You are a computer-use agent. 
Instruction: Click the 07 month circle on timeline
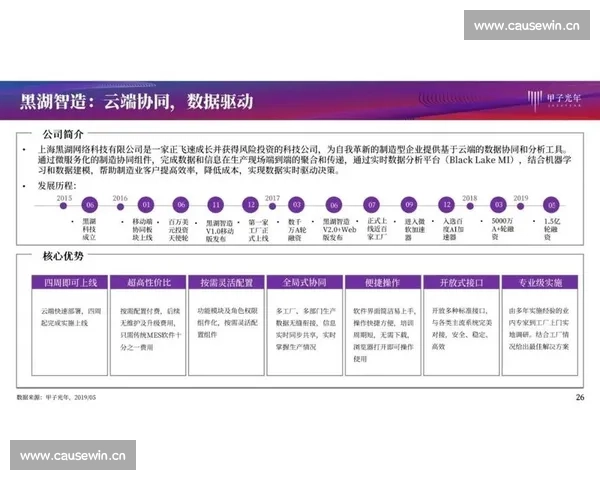(x=372, y=205)
